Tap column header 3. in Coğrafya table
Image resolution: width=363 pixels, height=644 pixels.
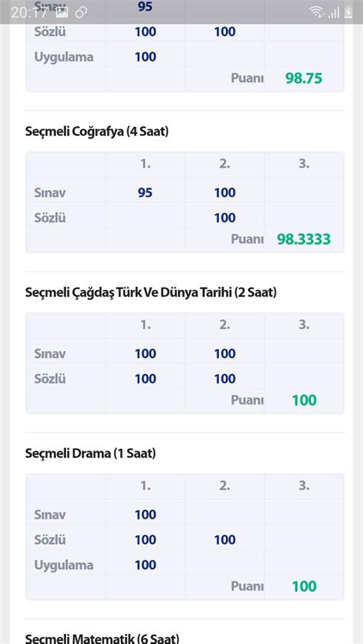(x=304, y=164)
